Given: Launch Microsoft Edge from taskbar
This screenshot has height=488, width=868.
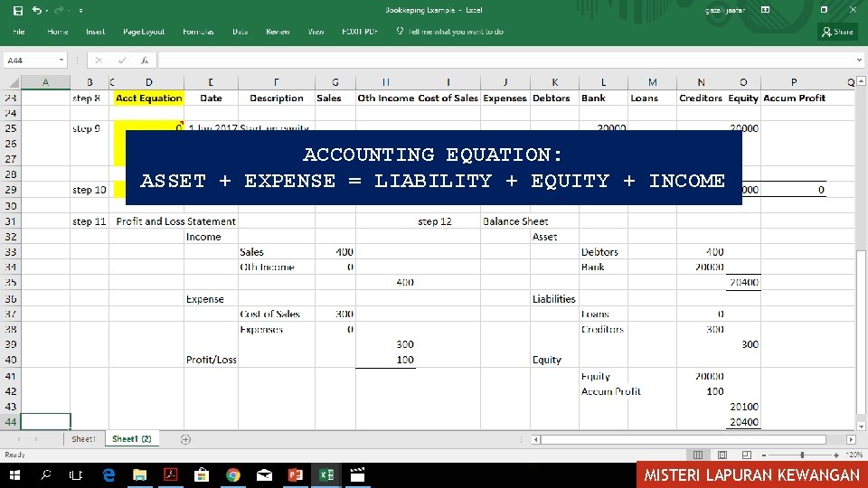Looking at the screenshot, I should 109,474.
